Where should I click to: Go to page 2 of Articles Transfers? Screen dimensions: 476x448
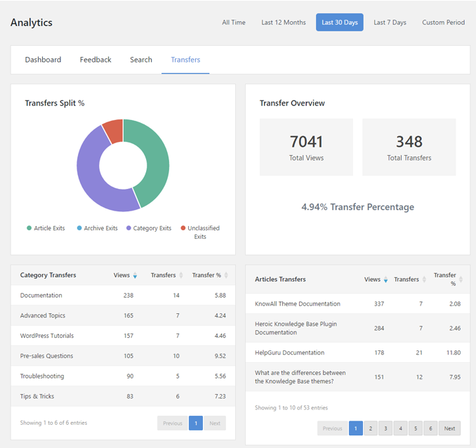(x=371, y=428)
